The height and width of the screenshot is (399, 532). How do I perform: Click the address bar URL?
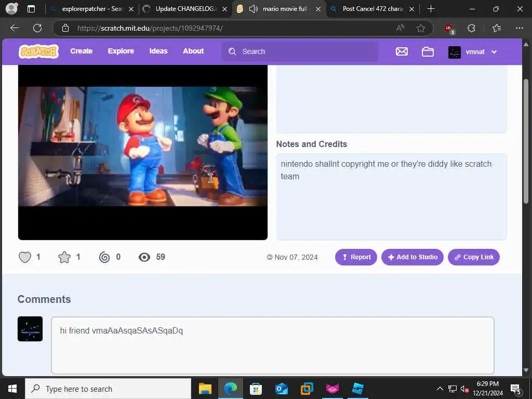(150, 28)
